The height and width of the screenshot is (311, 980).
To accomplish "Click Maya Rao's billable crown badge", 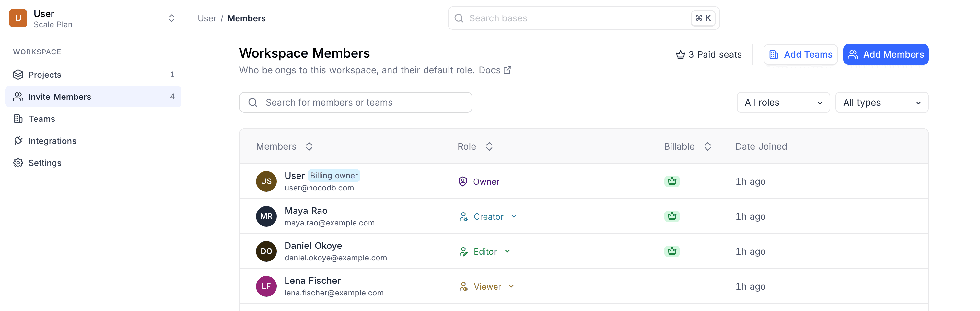I will coord(672,216).
